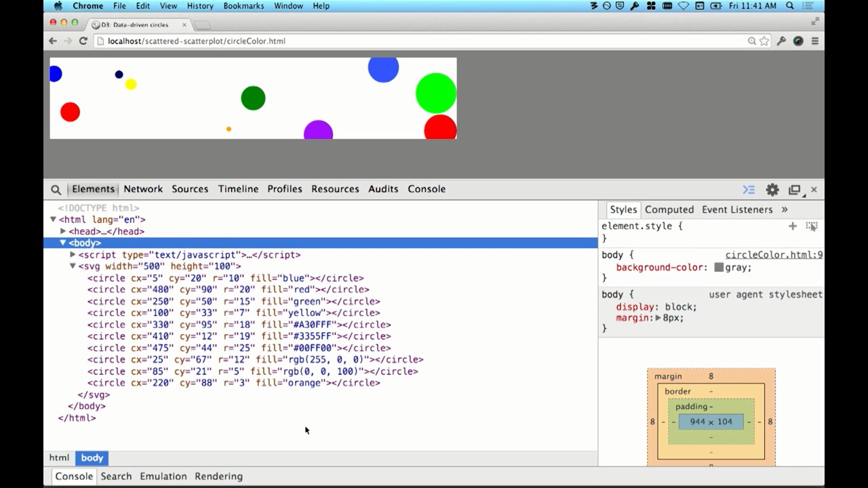The height and width of the screenshot is (488, 868).
Task: Click the address bar URL field
Action: (420, 41)
